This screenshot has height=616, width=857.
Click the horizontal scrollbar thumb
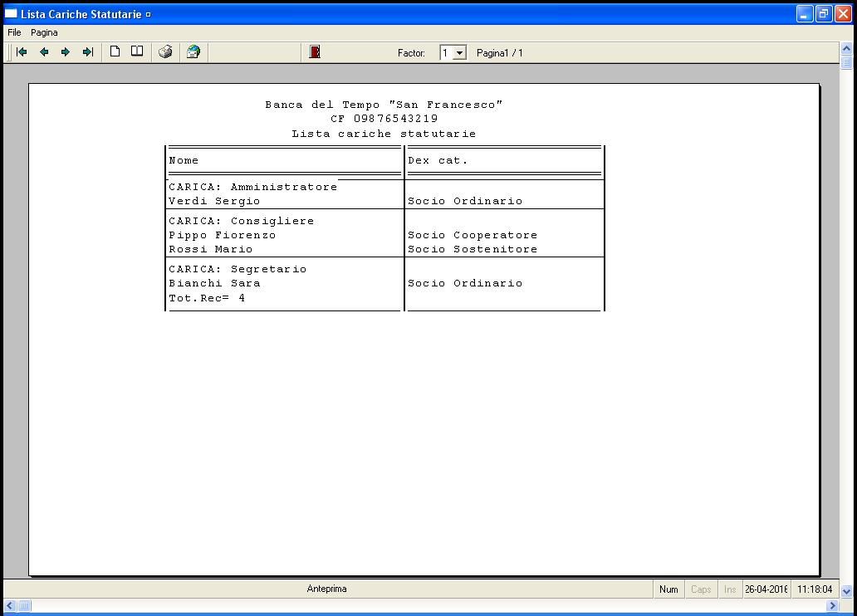25,605
